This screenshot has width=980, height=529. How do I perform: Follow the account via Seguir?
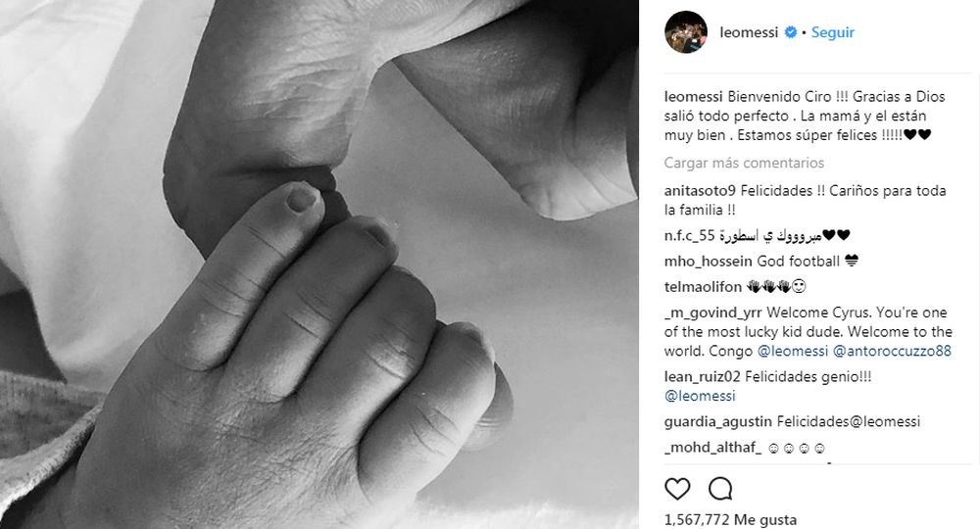click(x=832, y=32)
